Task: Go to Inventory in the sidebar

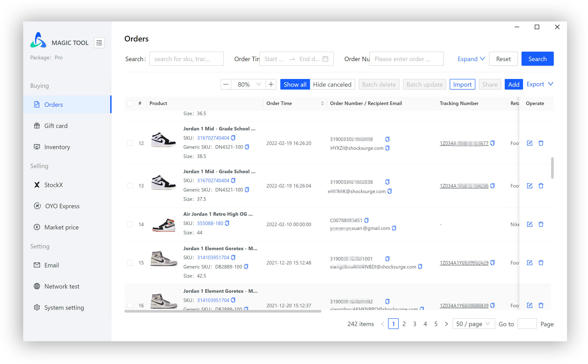Action: click(x=57, y=147)
